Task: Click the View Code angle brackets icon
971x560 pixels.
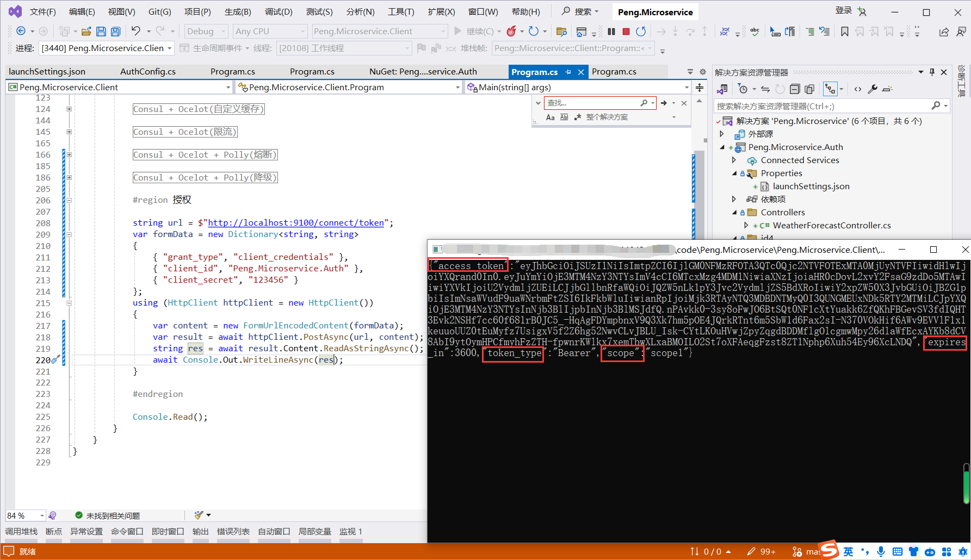Action: coord(858,89)
